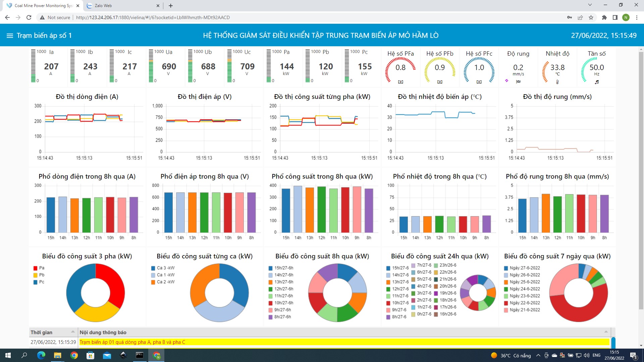Toggle Ca 3 -kW legend in shift chart
The width and height of the screenshot is (644, 362).
pos(163,268)
